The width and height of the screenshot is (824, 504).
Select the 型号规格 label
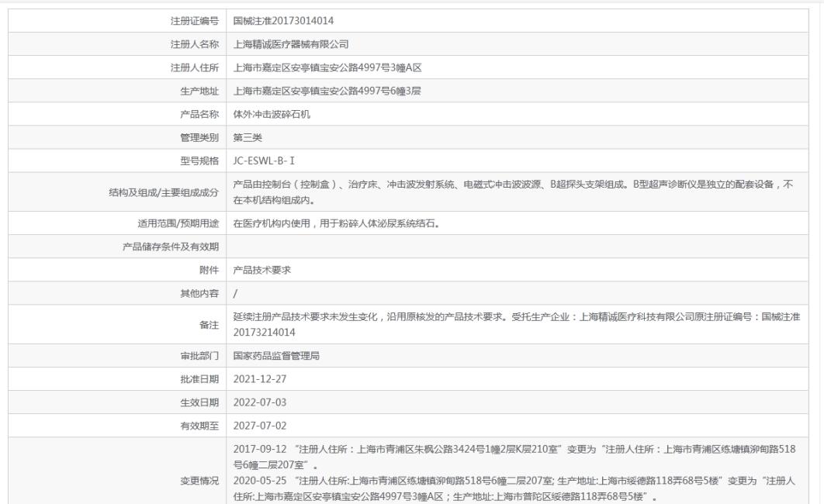[199, 161]
